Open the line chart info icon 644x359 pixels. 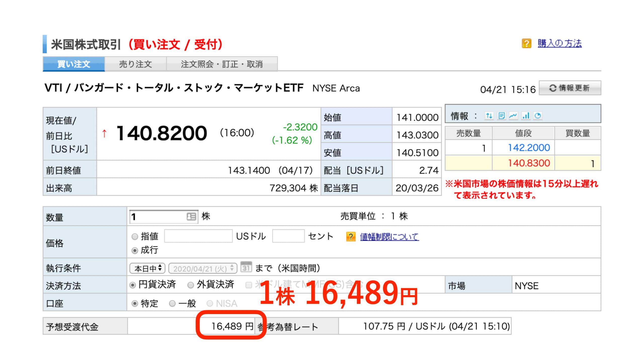tap(513, 116)
